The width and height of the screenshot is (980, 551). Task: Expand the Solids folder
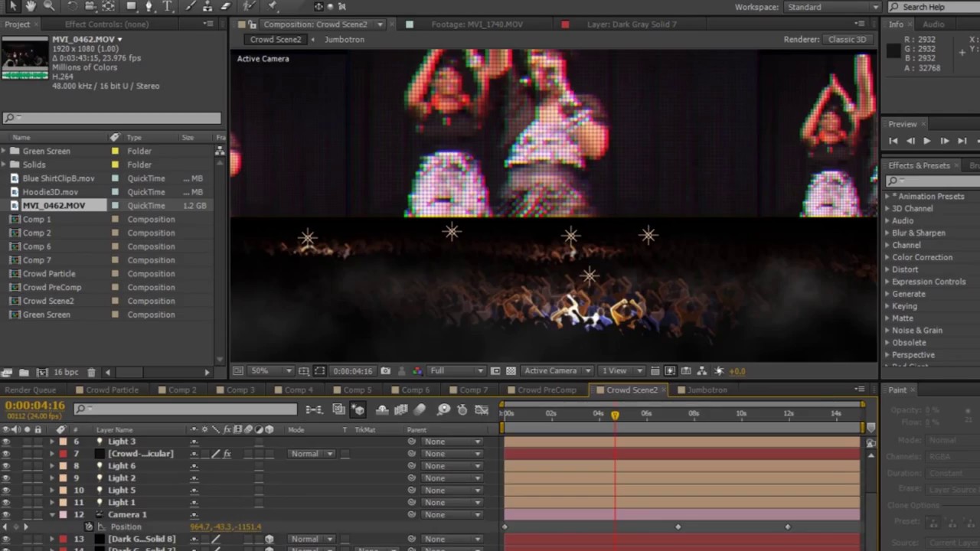pyautogui.click(x=5, y=165)
